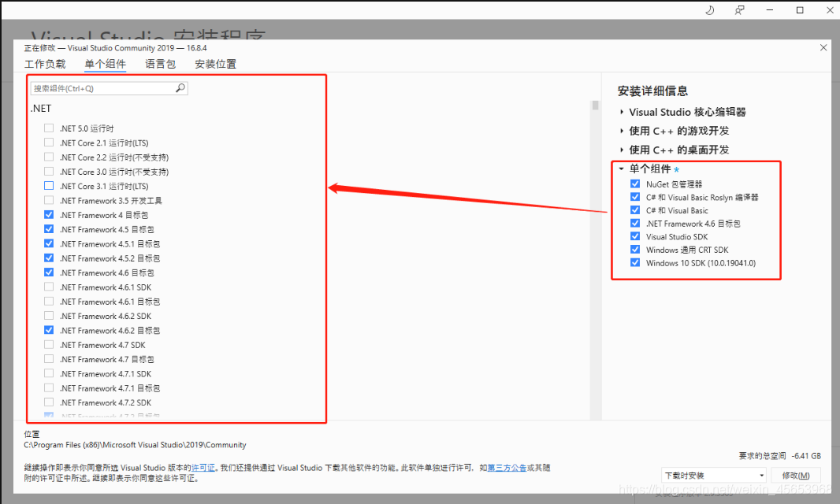Screen dimensions: 840x504
Task: Check .NET Core 3.0 运行时(不受支持) checkbox
Action: point(49,172)
